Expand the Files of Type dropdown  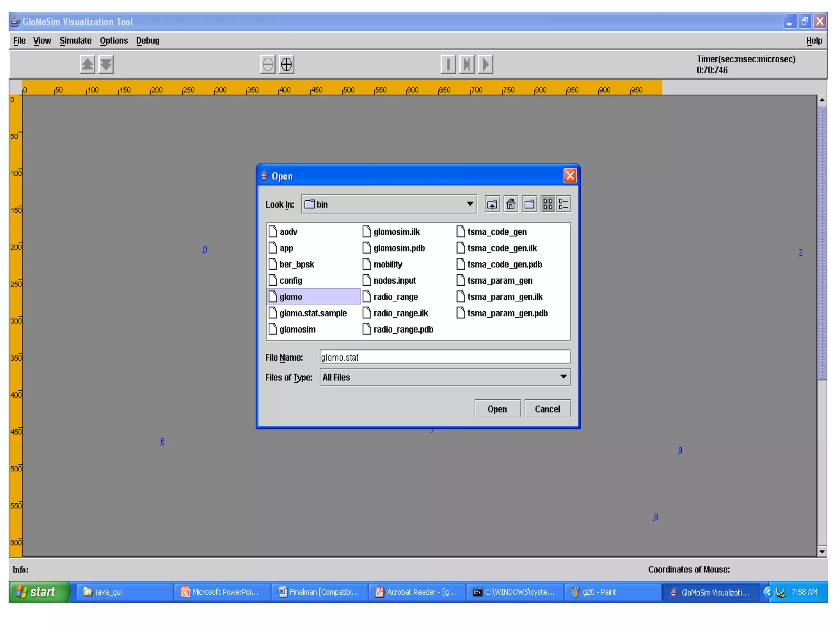tap(563, 377)
